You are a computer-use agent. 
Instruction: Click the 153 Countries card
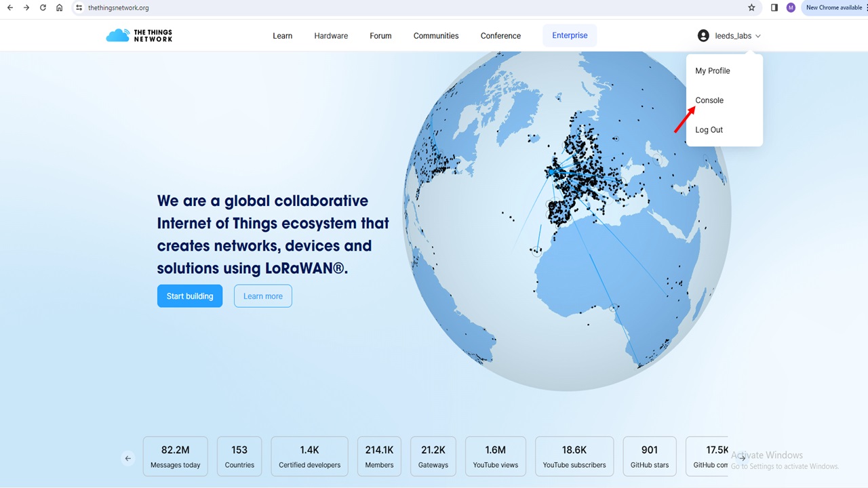[x=239, y=456]
